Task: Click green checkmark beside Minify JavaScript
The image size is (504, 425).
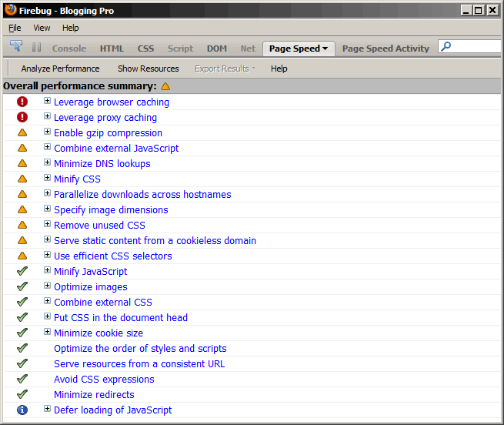Action: tap(22, 271)
